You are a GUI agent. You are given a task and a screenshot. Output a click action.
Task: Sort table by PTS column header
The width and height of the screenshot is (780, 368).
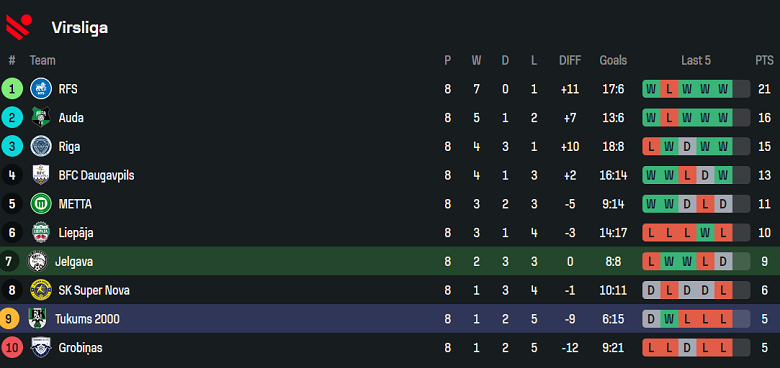pyautogui.click(x=764, y=61)
